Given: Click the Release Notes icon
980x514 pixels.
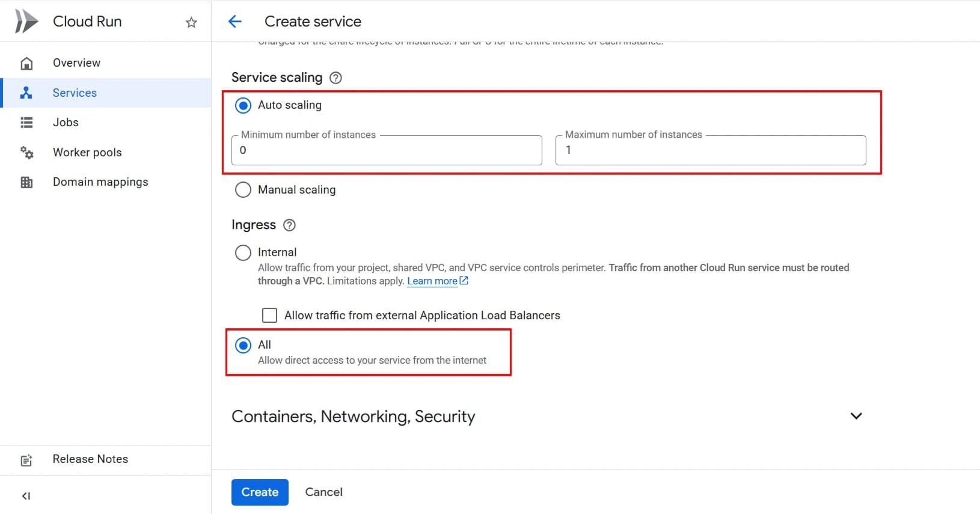Looking at the screenshot, I should coord(26,459).
